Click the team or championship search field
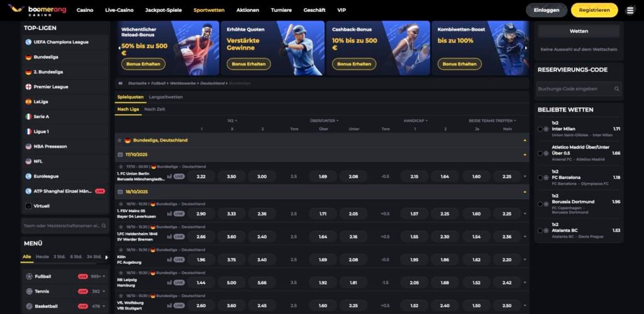The height and width of the screenshot is (314, 644). coord(60,225)
